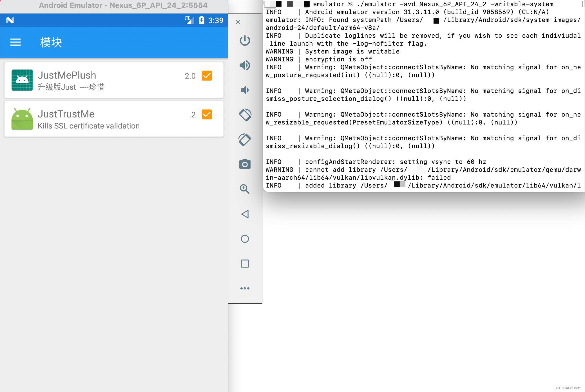Uncheck the JustMePlush module checkbox

(x=207, y=76)
